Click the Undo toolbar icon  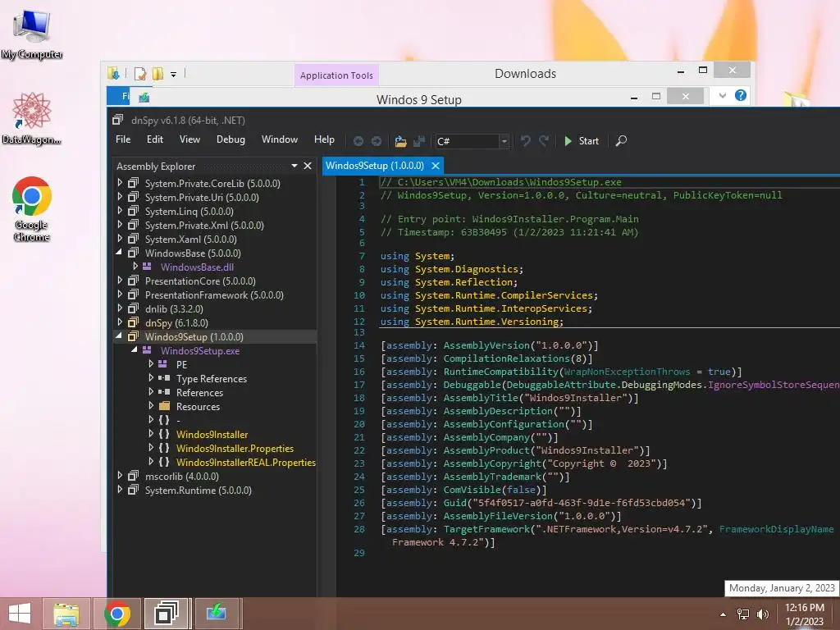tap(526, 141)
